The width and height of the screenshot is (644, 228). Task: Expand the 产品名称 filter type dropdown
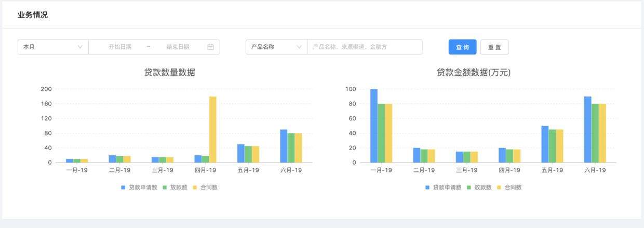(276, 47)
